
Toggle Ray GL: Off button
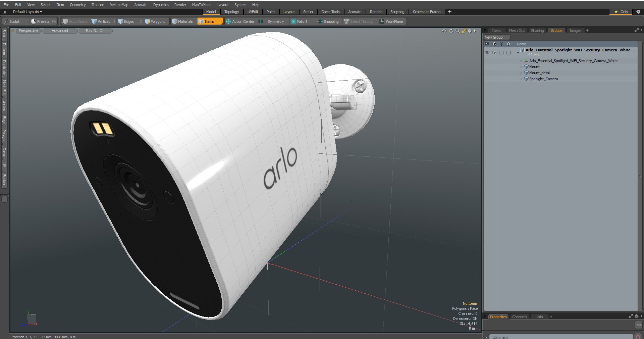(95, 31)
